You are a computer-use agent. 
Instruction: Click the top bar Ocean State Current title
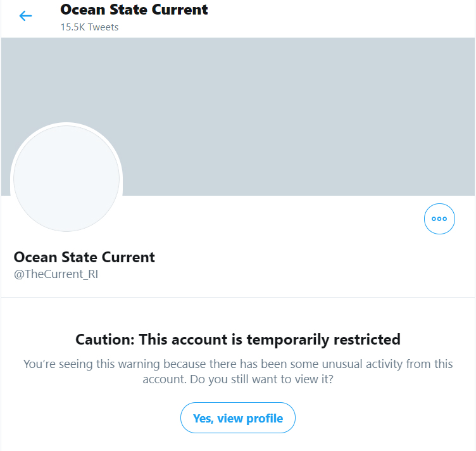134,10
